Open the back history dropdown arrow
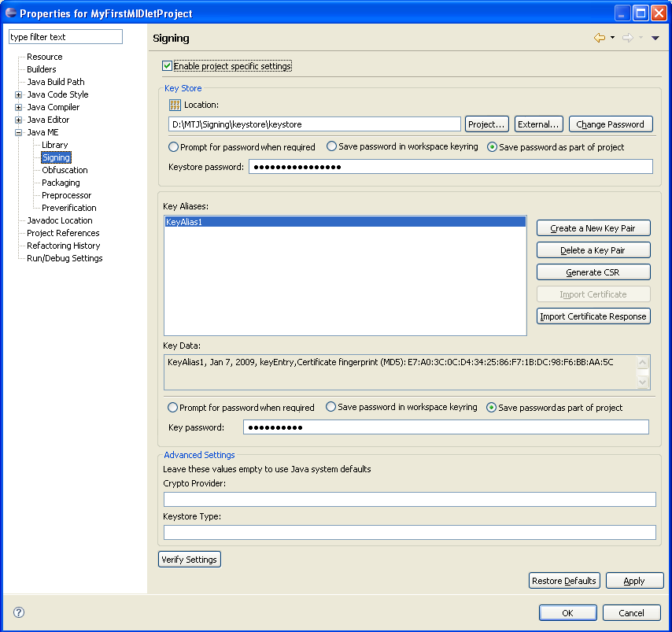 (612, 38)
